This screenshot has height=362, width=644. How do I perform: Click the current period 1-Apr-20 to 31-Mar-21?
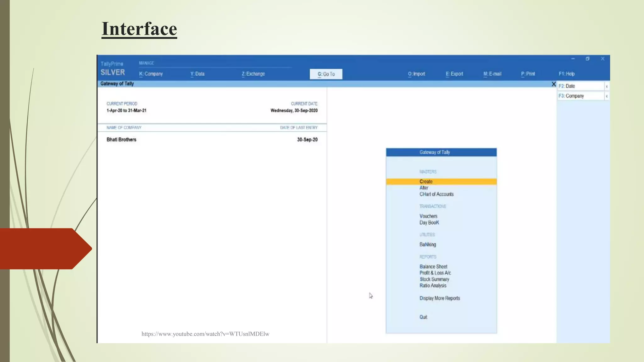(126, 111)
